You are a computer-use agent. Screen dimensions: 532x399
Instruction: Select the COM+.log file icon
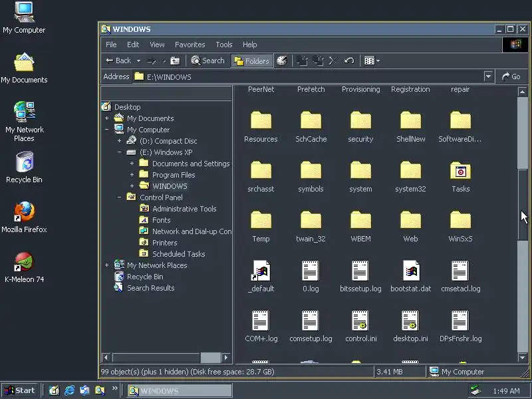coord(261,321)
